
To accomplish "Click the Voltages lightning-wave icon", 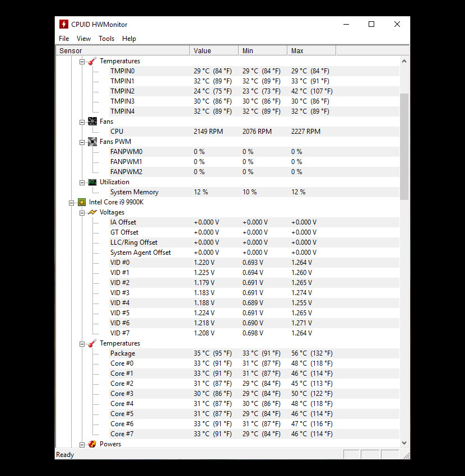I will point(92,212).
